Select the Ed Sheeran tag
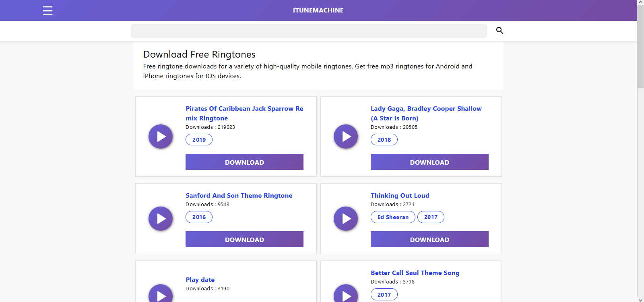 click(x=393, y=217)
